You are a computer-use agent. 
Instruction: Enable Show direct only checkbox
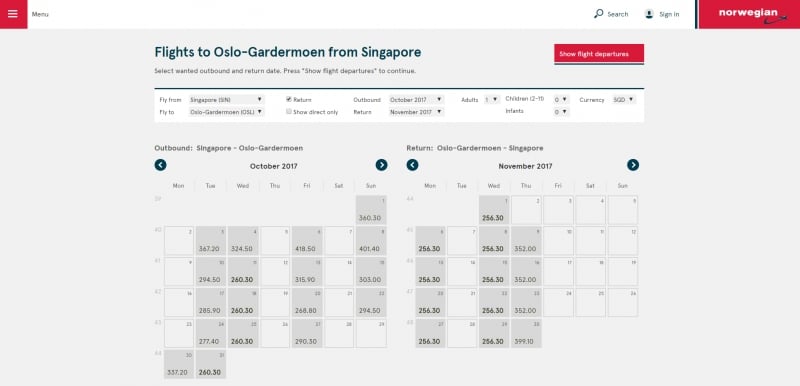(x=289, y=111)
